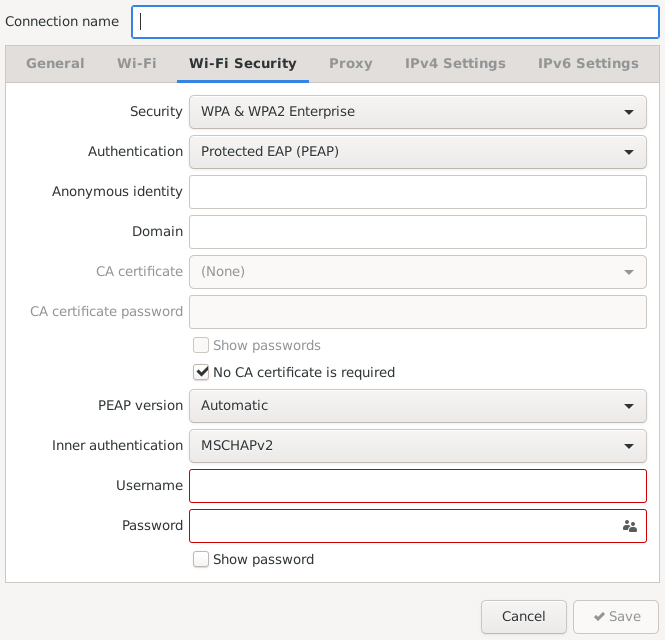Open the Inner authentication dropdown

click(418, 446)
